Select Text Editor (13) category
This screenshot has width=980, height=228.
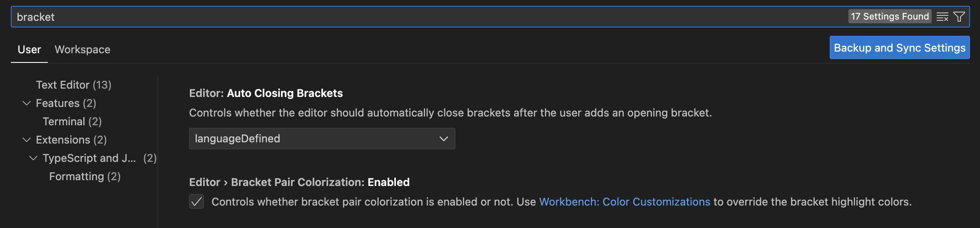pos(74,85)
